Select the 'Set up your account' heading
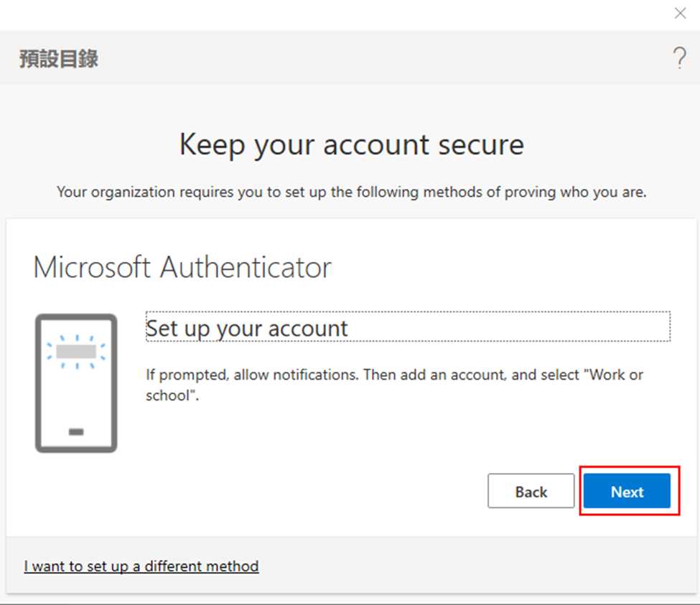 click(x=408, y=327)
